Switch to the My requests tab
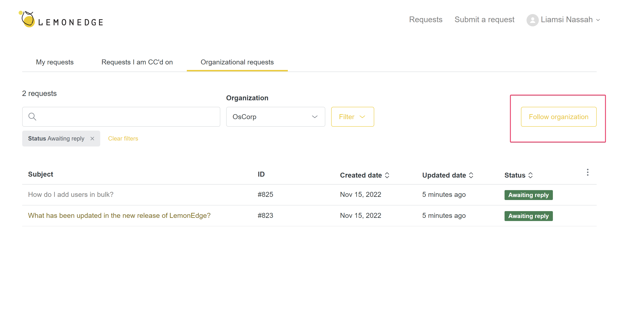 55,62
